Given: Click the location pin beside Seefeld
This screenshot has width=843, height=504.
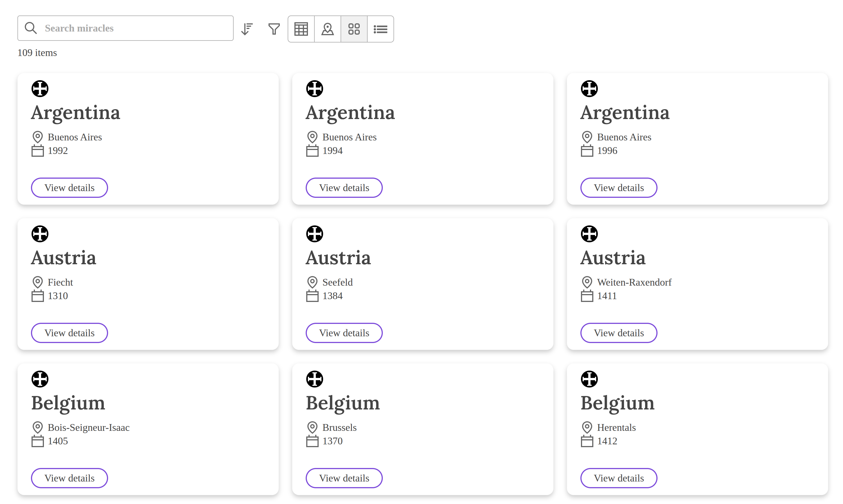Looking at the screenshot, I should tap(312, 282).
